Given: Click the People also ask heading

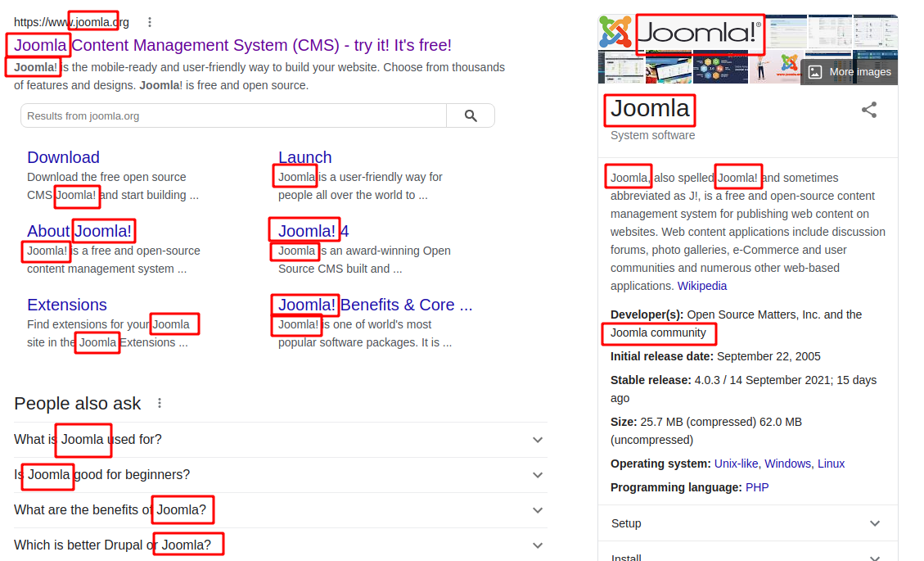Looking at the screenshot, I should click(x=77, y=404).
